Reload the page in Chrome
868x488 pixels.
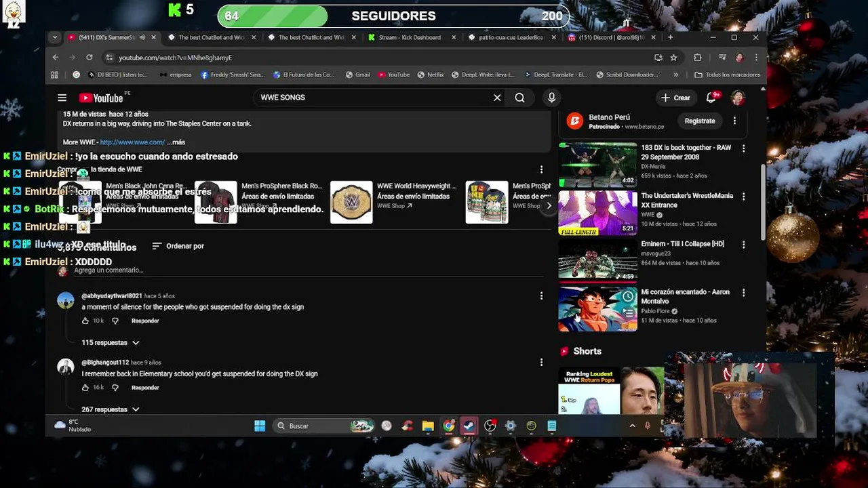click(x=89, y=58)
